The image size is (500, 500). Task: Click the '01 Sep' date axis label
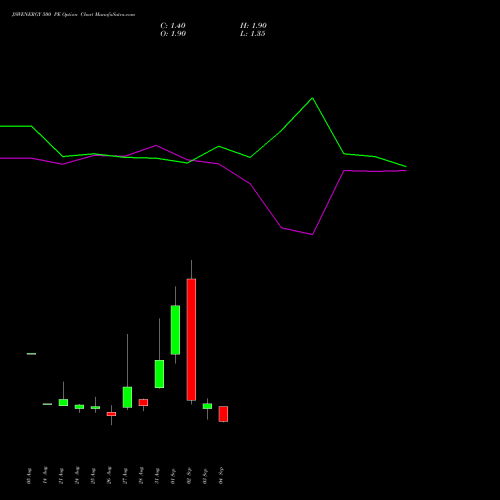click(173, 476)
